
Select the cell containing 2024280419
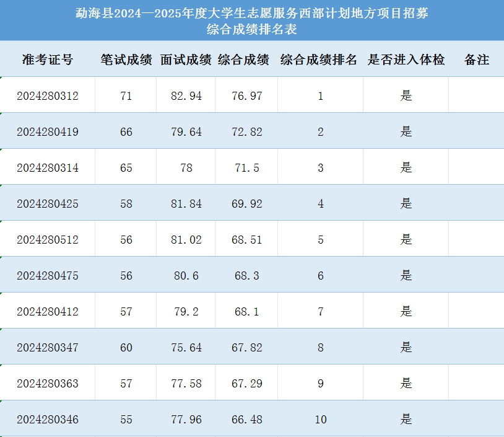click(x=48, y=132)
